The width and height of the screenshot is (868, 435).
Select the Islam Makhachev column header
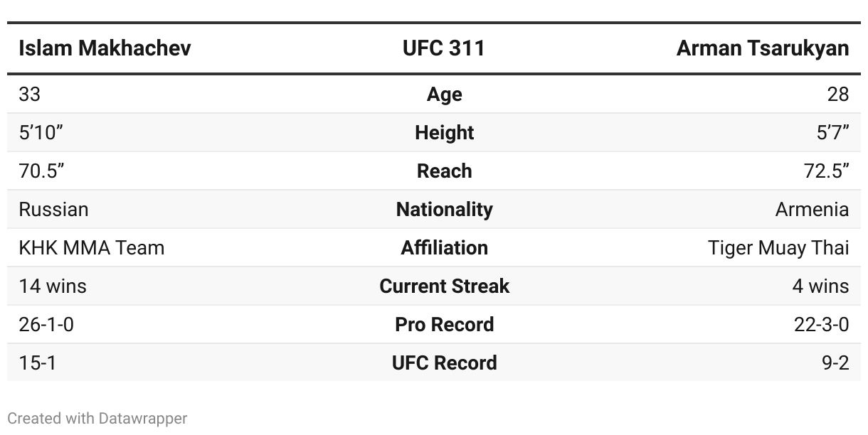click(x=105, y=48)
